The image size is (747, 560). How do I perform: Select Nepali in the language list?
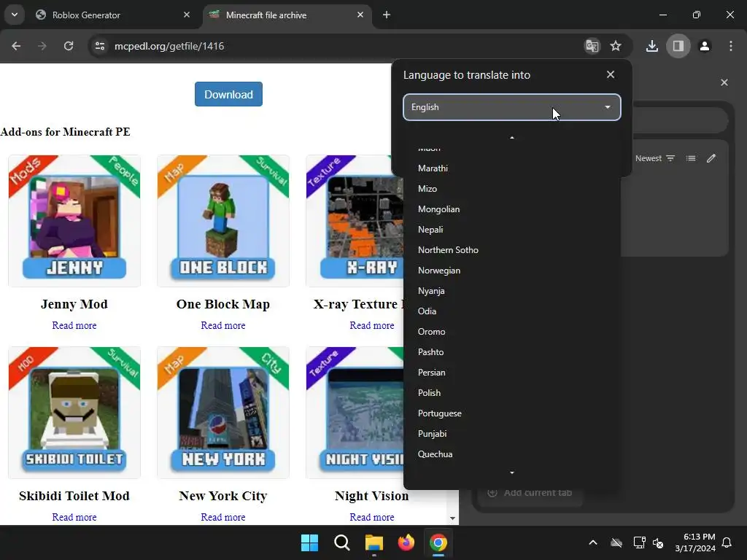(x=511, y=230)
